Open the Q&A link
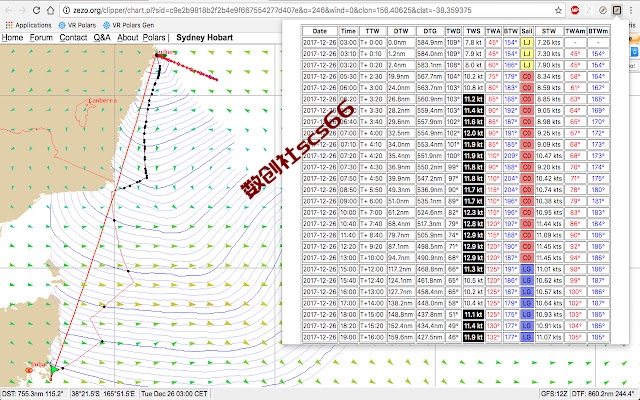The image size is (640, 400). tap(102, 38)
